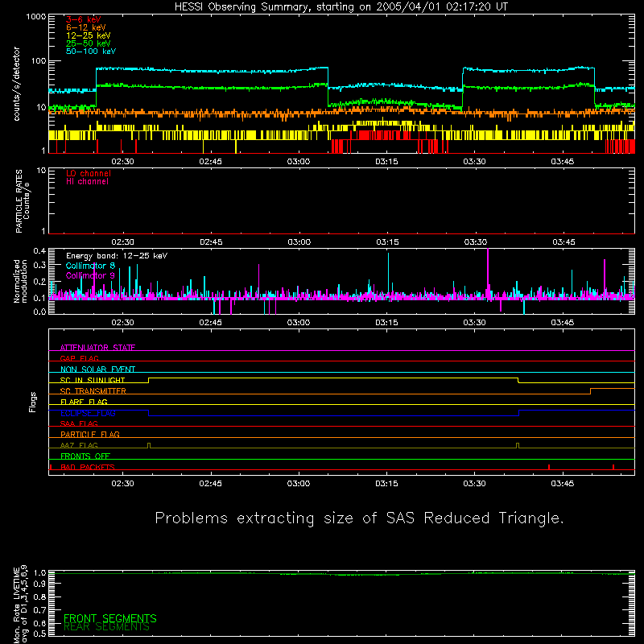Click the SAS Reduced Triangle error message
This screenshot has width=644, height=644.
click(x=359, y=518)
